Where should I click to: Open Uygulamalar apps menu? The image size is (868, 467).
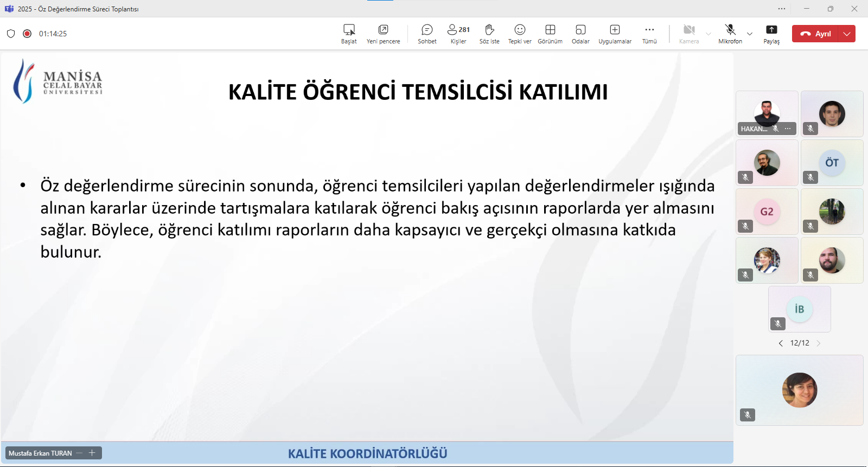click(615, 34)
